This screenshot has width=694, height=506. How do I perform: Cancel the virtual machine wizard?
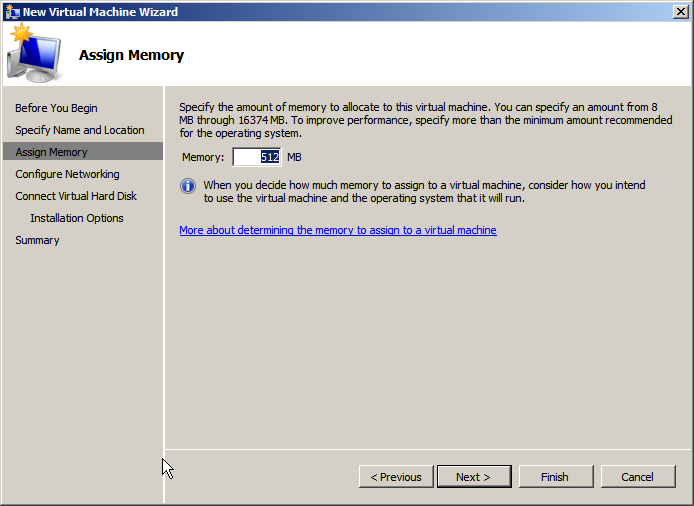(x=637, y=477)
